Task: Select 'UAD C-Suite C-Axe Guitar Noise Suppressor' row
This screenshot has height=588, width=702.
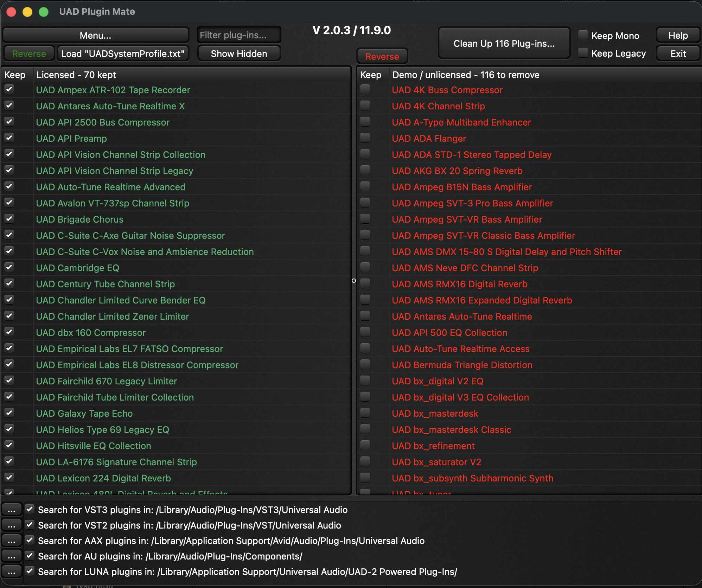Action: tap(176, 236)
